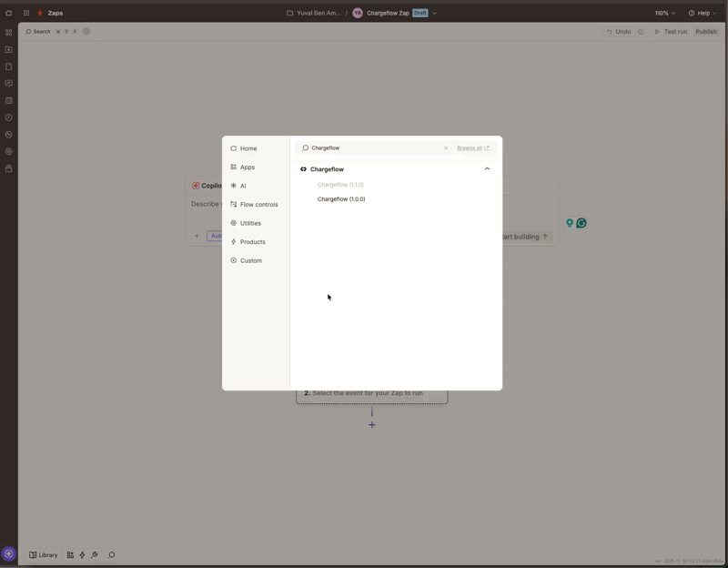The image size is (728, 568).
Task: Open the clock history icon in the left sidebar
Action: pos(8,117)
